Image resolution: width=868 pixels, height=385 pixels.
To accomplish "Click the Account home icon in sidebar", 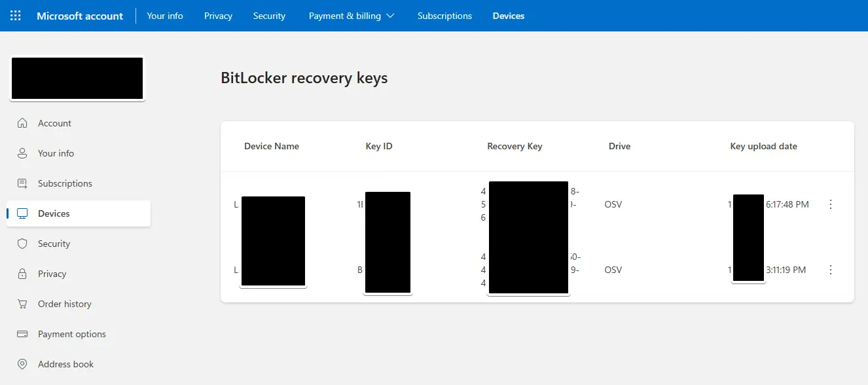I will (22, 123).
